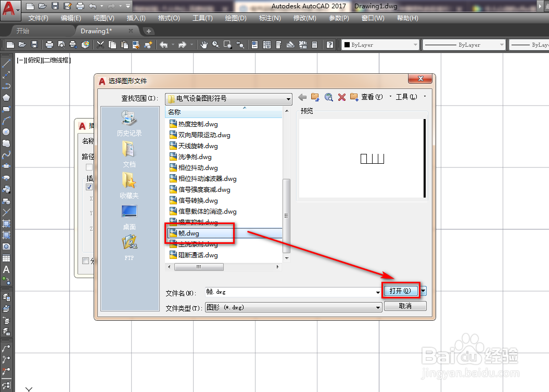
Task: Select file 相位抖动滤波器.dwg
Action: pyautogui.click(x=203, y=179)
